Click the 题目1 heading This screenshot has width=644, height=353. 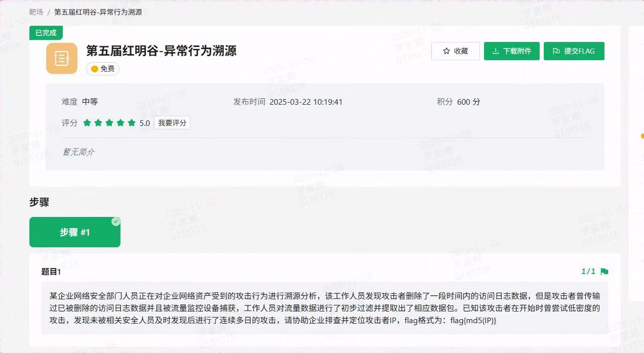pyautogui.click(x=51, y=272)
